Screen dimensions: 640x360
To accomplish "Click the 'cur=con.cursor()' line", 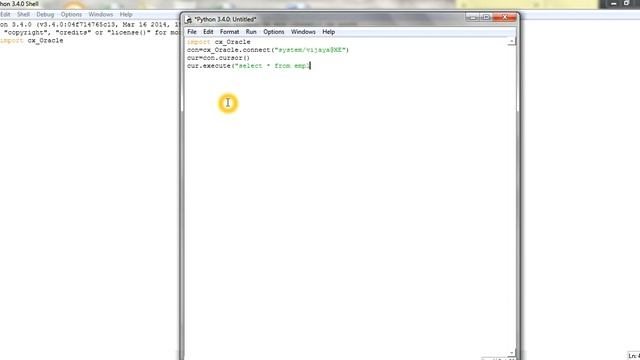I will point(218,58).
